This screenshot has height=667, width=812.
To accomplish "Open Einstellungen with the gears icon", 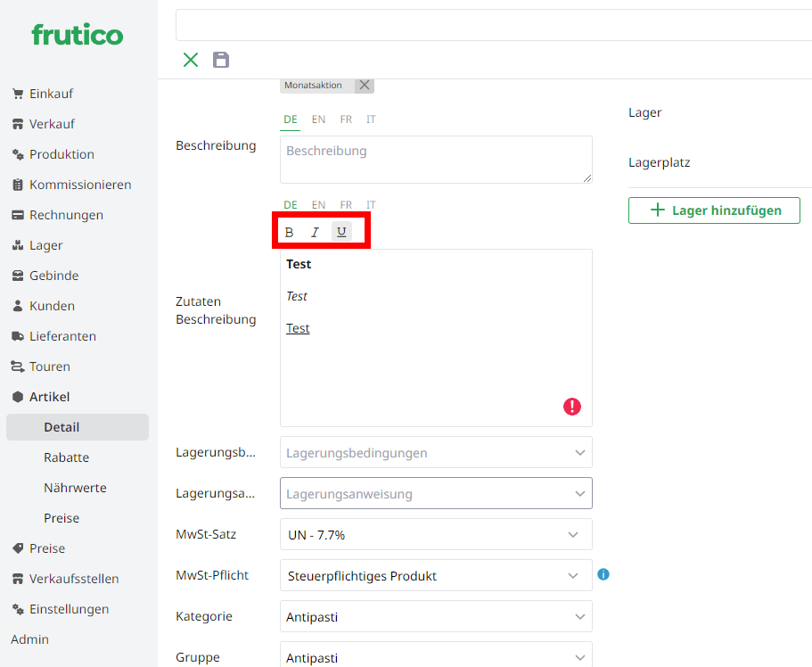I will pyautogui.click(x=69, y=609).
